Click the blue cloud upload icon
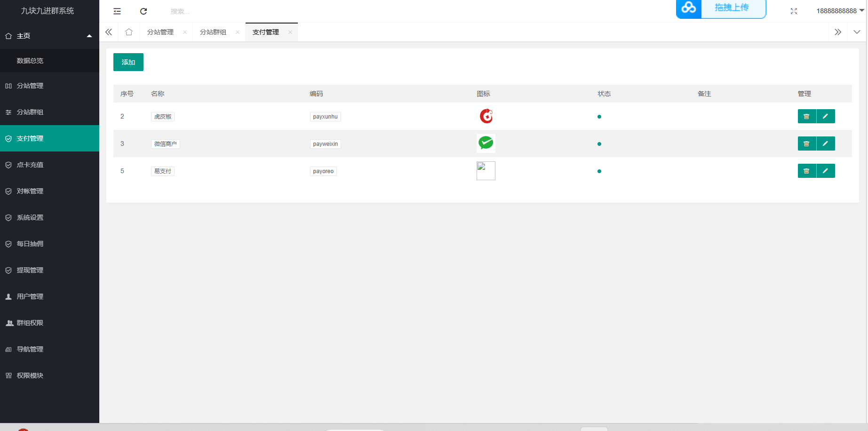868x431 pixels. pos(689,8)
